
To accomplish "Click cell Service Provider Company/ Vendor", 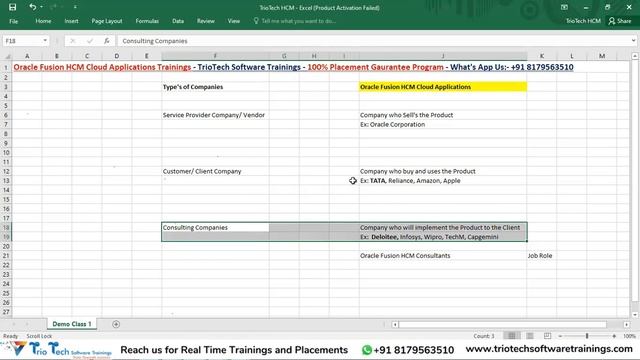I will tap(215, 115).
